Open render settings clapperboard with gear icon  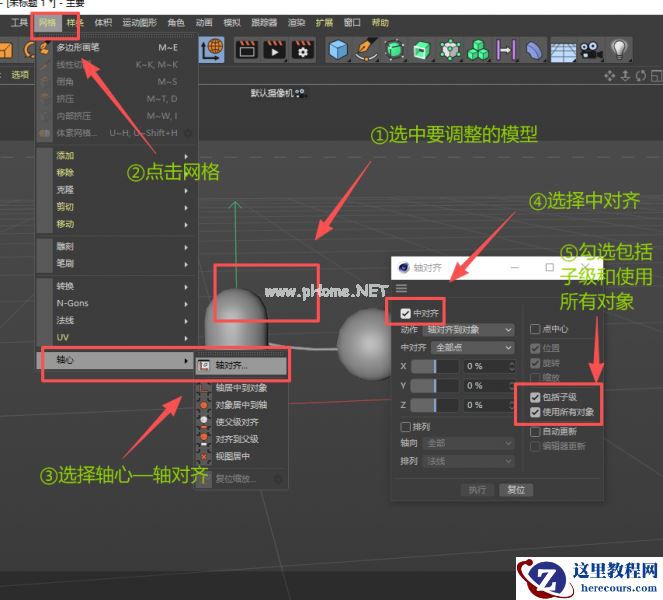303,50
